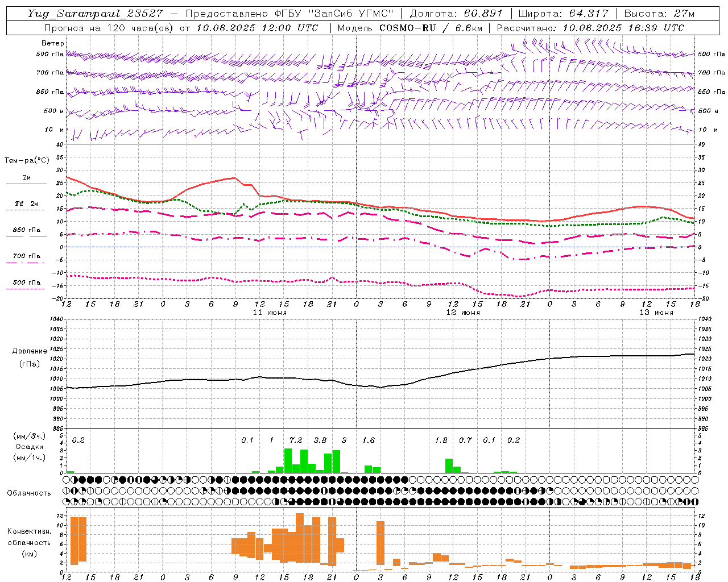The width and height of the screenshot is (728, 582).
Task: Select the text 'Предоставлено ФГБУ "ЗапСиб УГМС"'
Action: pos(289,14)
